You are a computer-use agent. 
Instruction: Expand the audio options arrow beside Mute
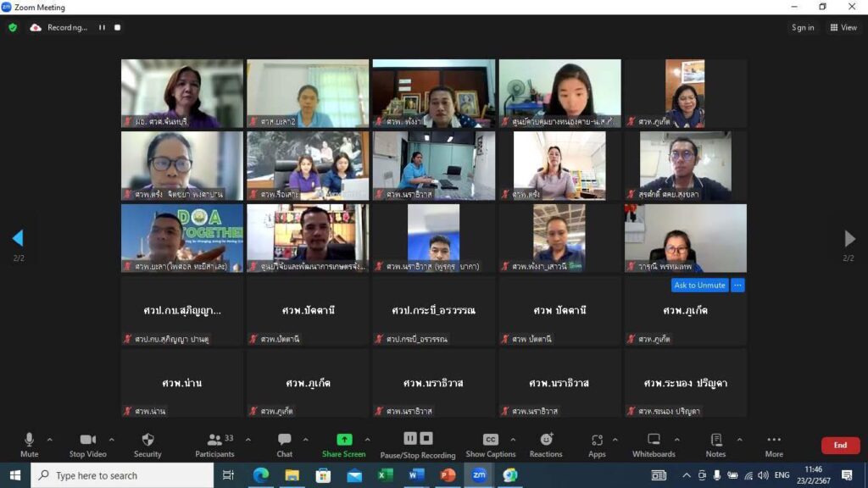coord(49,440)
